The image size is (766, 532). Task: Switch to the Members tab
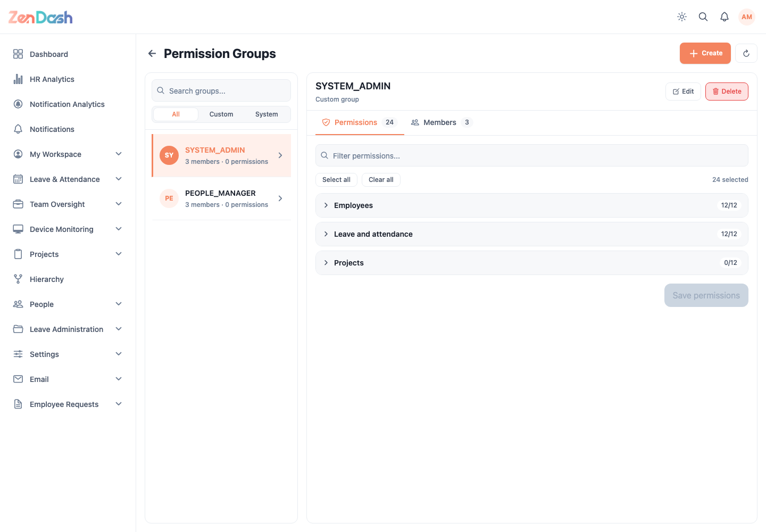coord(442,122)
